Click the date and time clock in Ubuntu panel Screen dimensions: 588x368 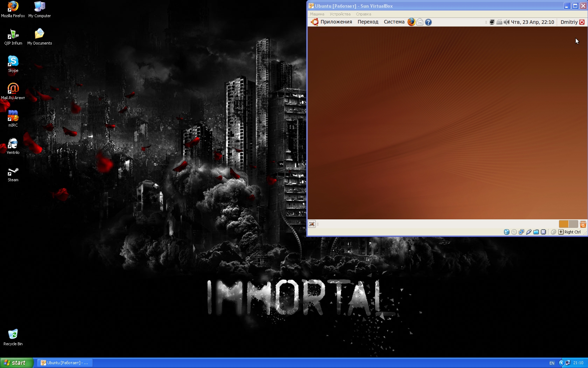click(532, 22)
